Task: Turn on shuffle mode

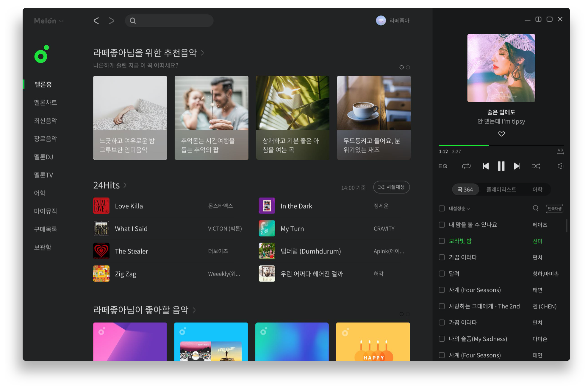Action: point(536,166)
